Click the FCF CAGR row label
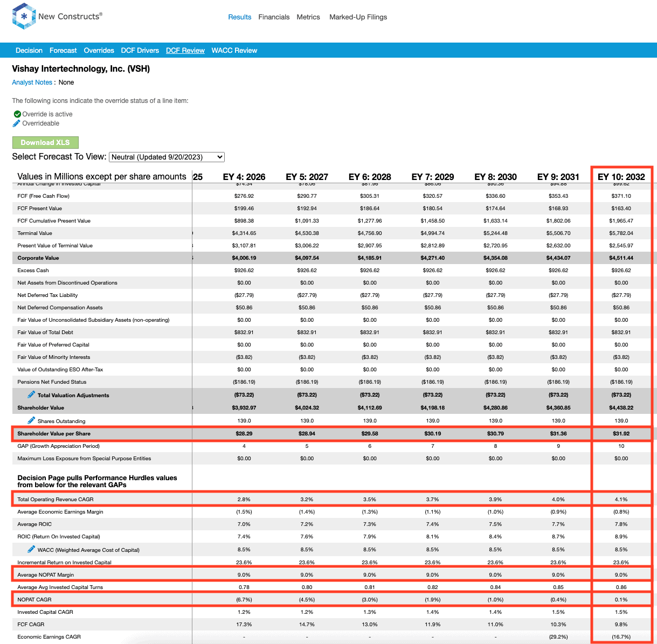Viewport: 657px width, 644px height. 31,625
